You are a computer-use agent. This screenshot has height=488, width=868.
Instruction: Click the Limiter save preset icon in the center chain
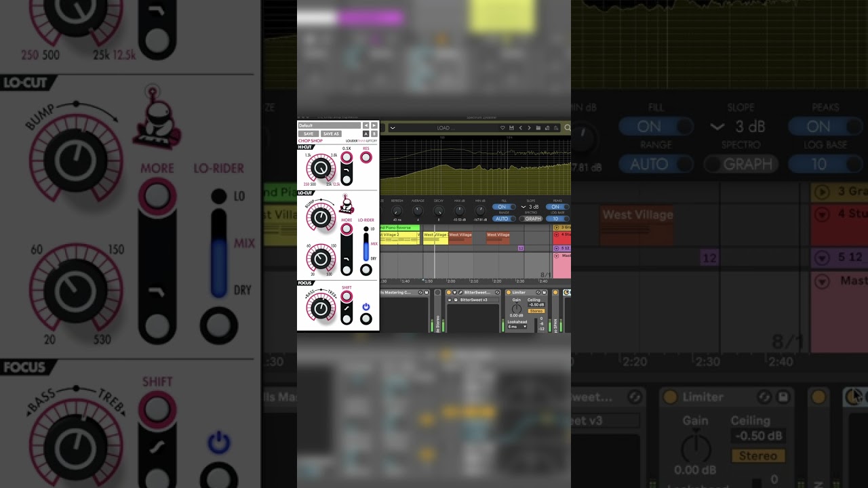(x=544, y=292)
